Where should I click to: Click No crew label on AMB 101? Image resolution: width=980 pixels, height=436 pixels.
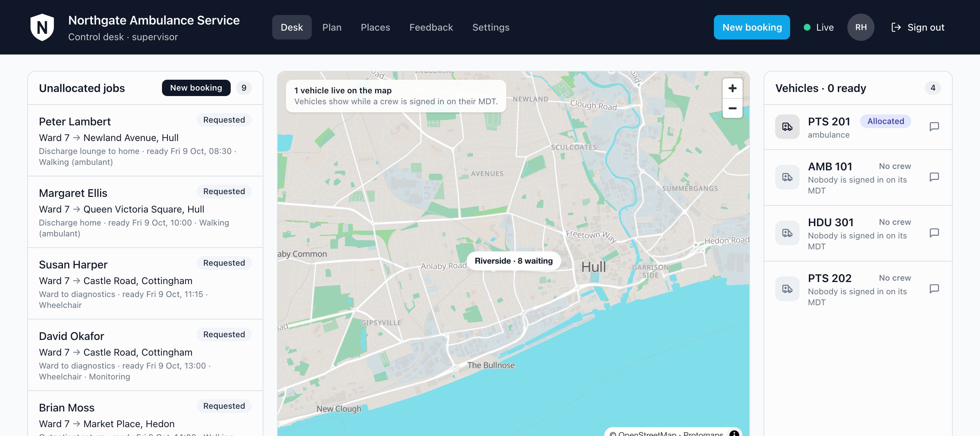pyautogui.click(x=895, y=167)
